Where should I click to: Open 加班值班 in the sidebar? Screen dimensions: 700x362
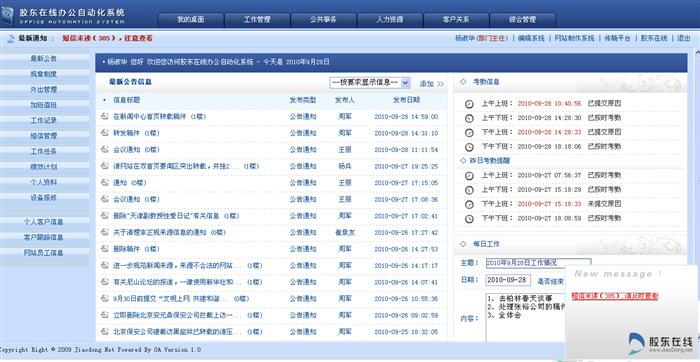click(x=44, y=105)
